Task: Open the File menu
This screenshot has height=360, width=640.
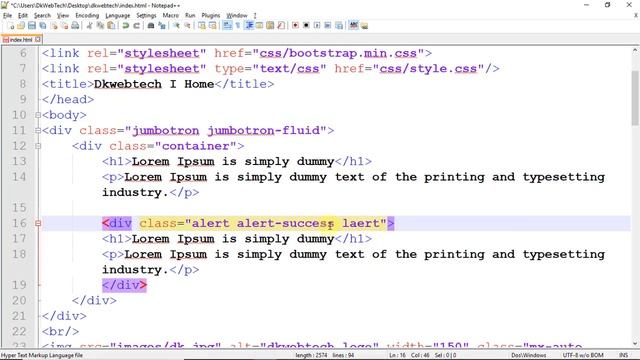Action: pyautogui.click(x=7, y=16)
